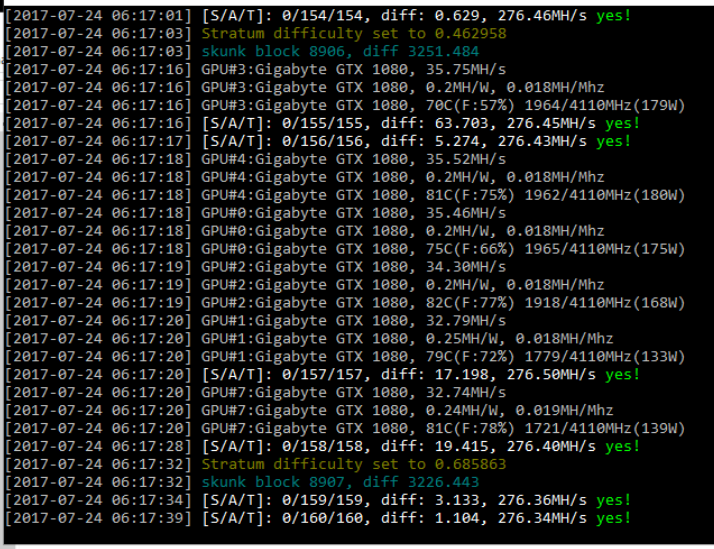This screenshot has height=549, width=714.
Task: Click the GPU#7 32.74MH/s hashrate line
Action: (x=255, y=392)
